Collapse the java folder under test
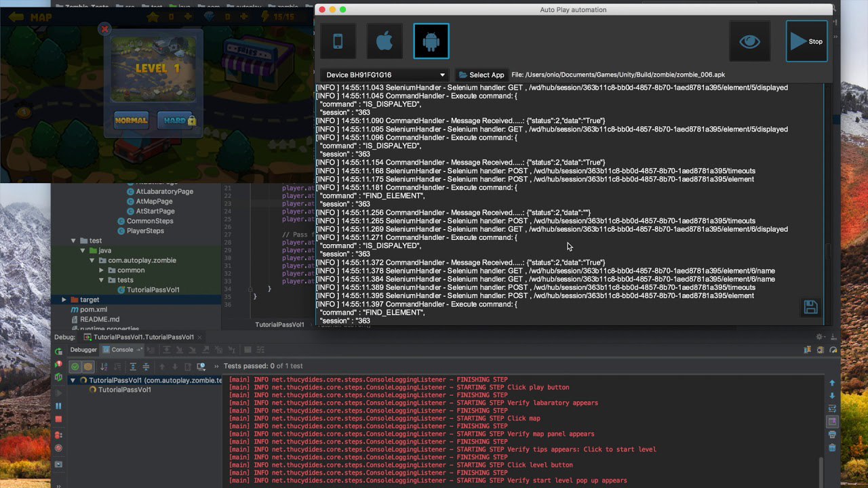Image resolution: width=868 pixels, height=488 pixels. [83, 250]
